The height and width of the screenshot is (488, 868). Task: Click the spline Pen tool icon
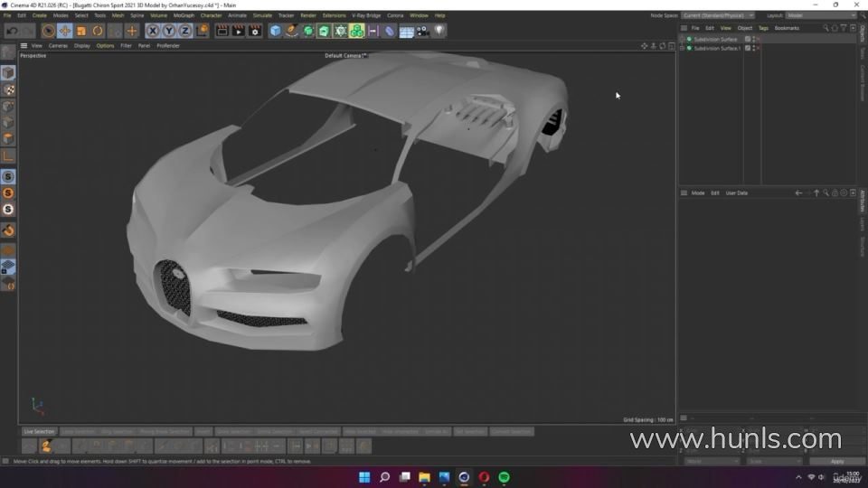(x=292, y=31)
